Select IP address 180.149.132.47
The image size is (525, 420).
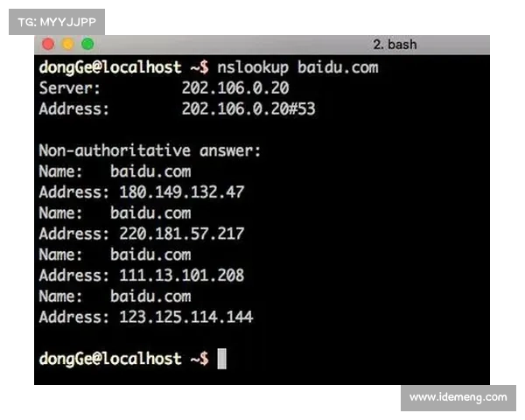coord(182,192)
